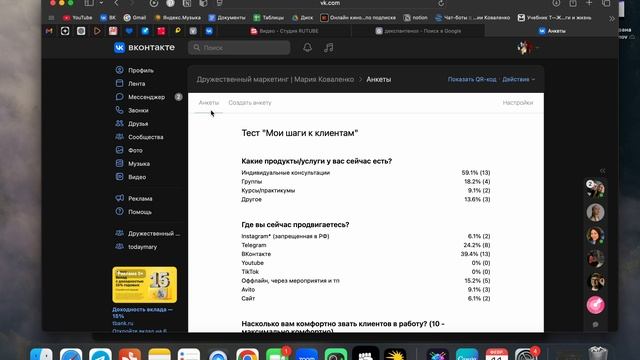The image size is (640, 360).
Task: Open the Яндекс.Музыка bookmark
Action: point(178,18)
